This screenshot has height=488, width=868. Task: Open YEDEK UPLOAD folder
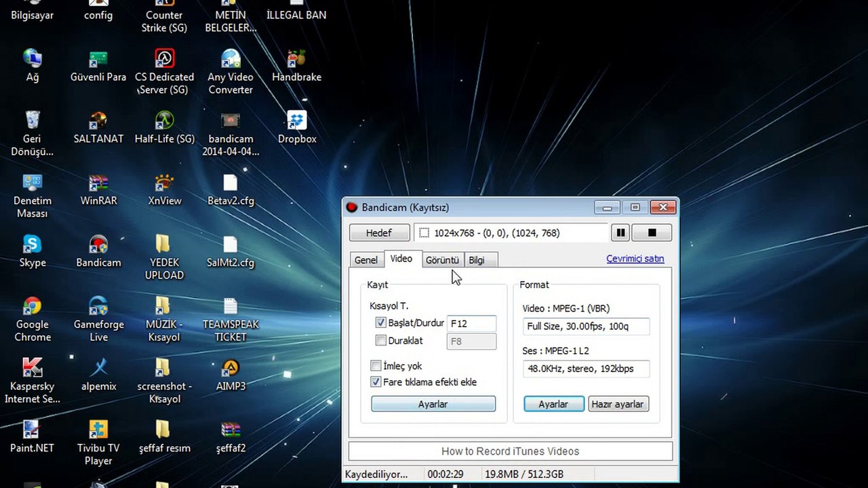click(164, 258)
